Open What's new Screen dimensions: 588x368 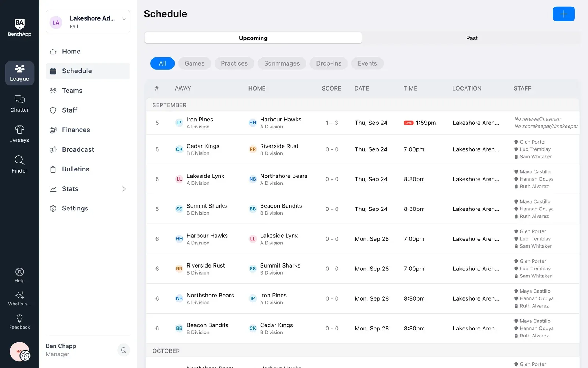[x=19, y=298]
